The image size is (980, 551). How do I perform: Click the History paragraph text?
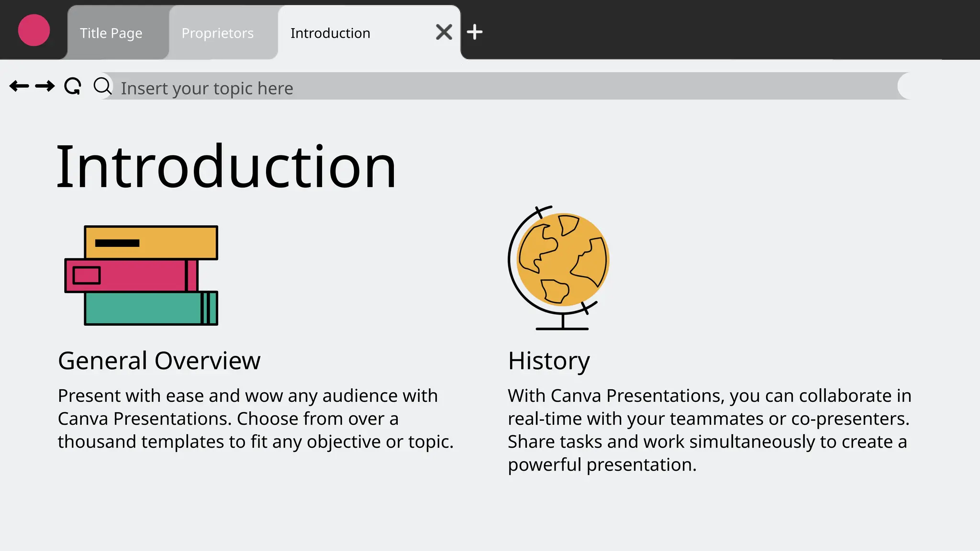click(x=709, y=430)
